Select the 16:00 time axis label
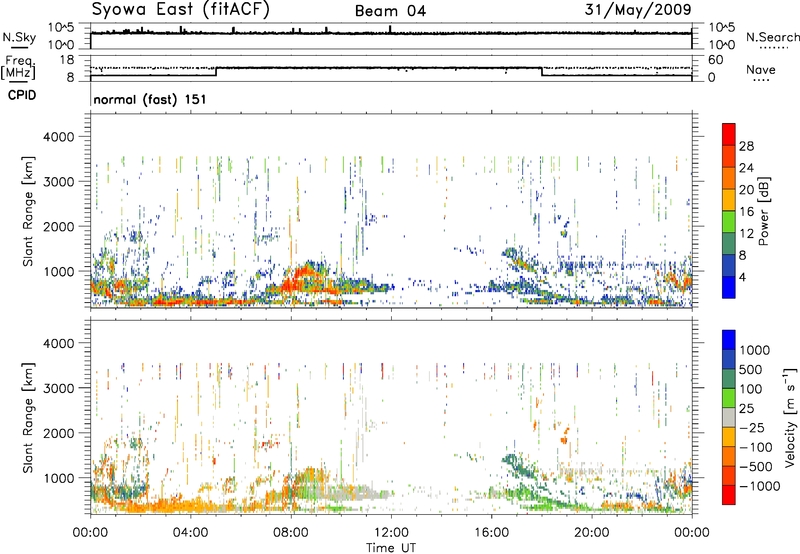800x554 pixels. pyautogui.click(x=491, y=532)
